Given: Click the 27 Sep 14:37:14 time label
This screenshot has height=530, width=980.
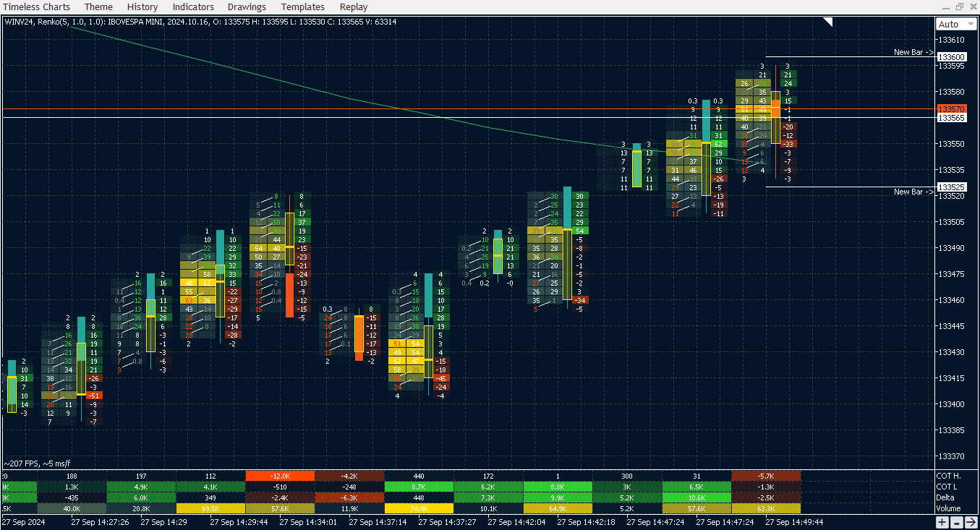Looking at the screenshot, I should [x=378, y=521].
